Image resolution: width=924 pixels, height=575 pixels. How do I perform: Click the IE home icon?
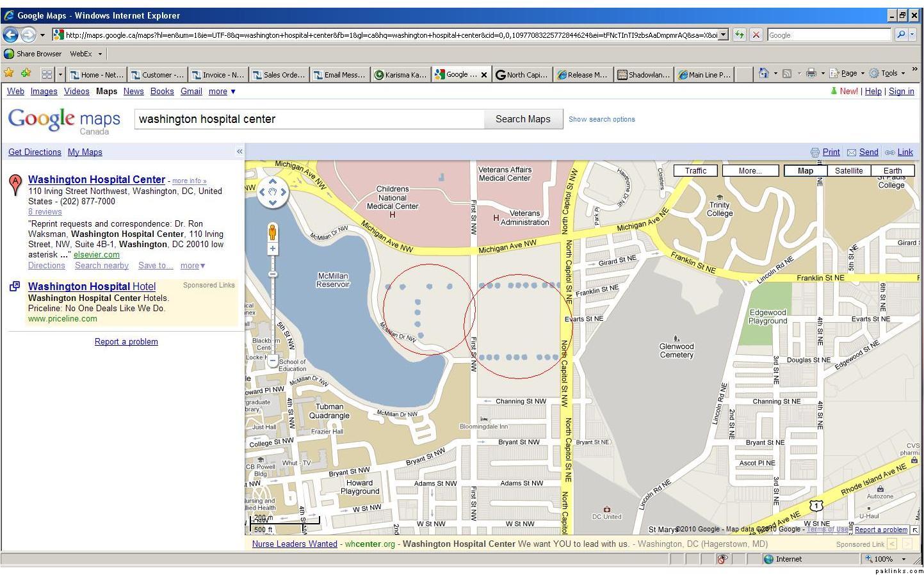tap(763, 74)
